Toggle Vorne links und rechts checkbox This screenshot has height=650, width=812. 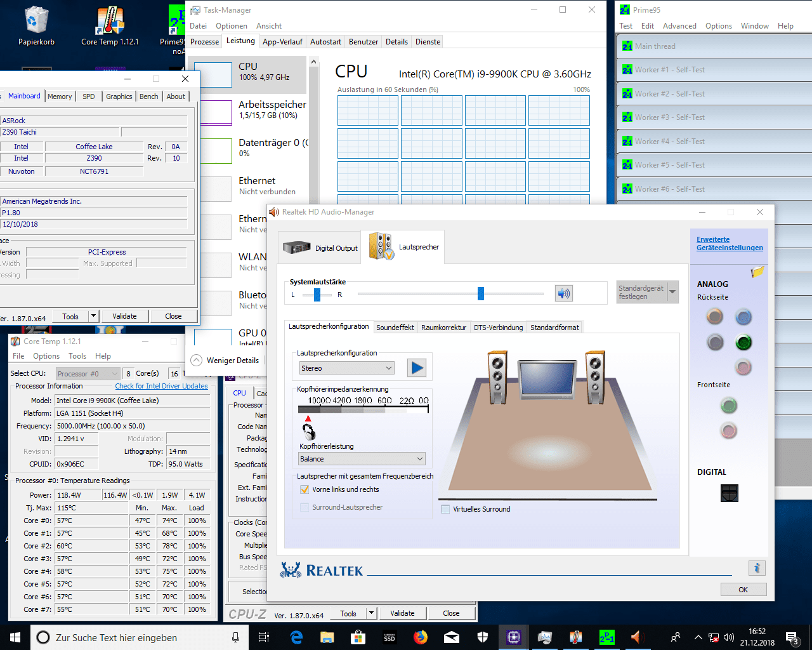pos(304,489)
